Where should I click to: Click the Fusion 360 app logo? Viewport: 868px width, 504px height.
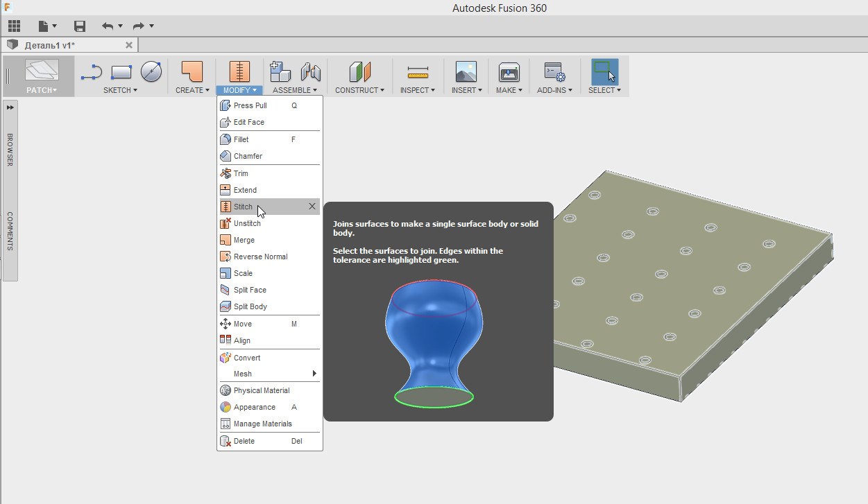tap(8, 8)
